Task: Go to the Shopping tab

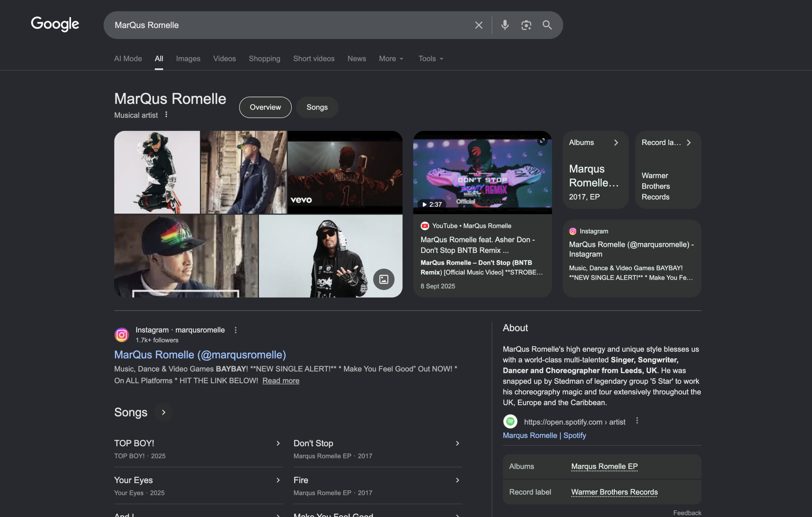Action: tap(264, 58)
